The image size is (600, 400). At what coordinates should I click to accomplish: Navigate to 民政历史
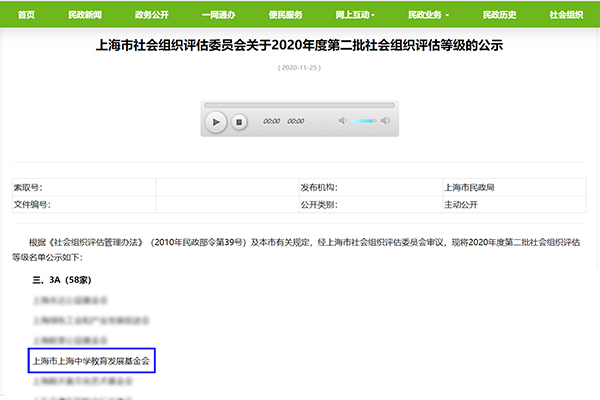[499, 15]
